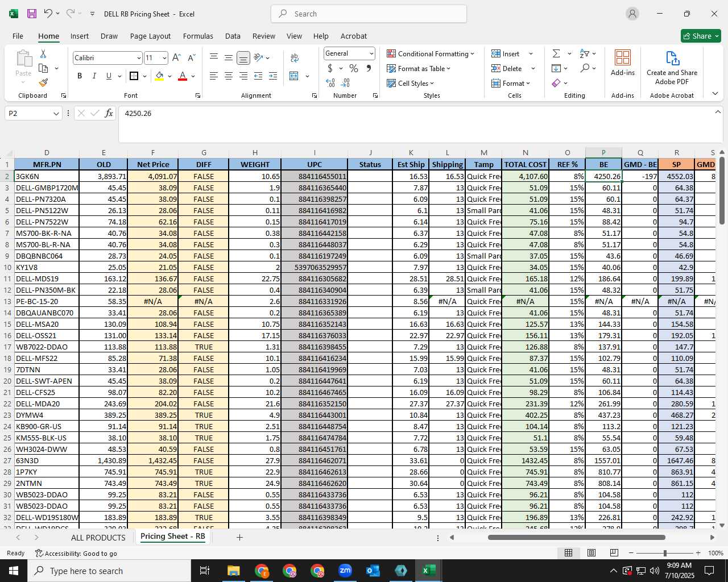This screenshot has height=582, width=728.
Task: Toggle Middle Align button
Action: 229,57
